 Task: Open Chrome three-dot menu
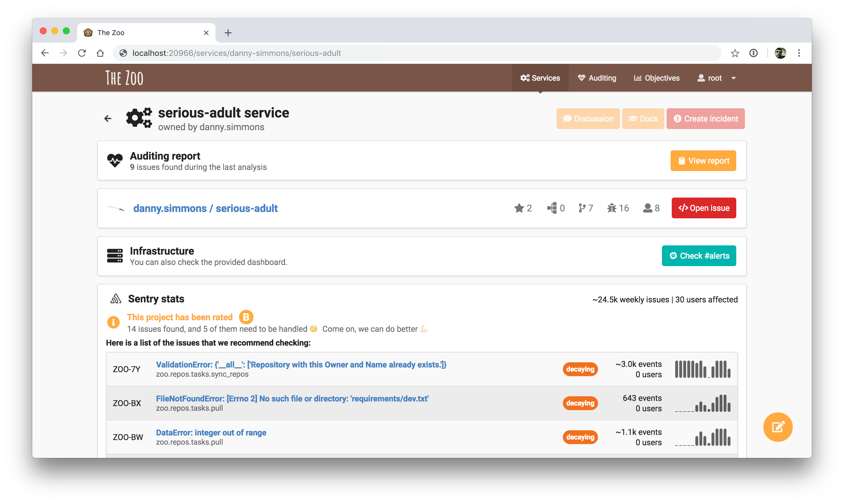[798, 53]
